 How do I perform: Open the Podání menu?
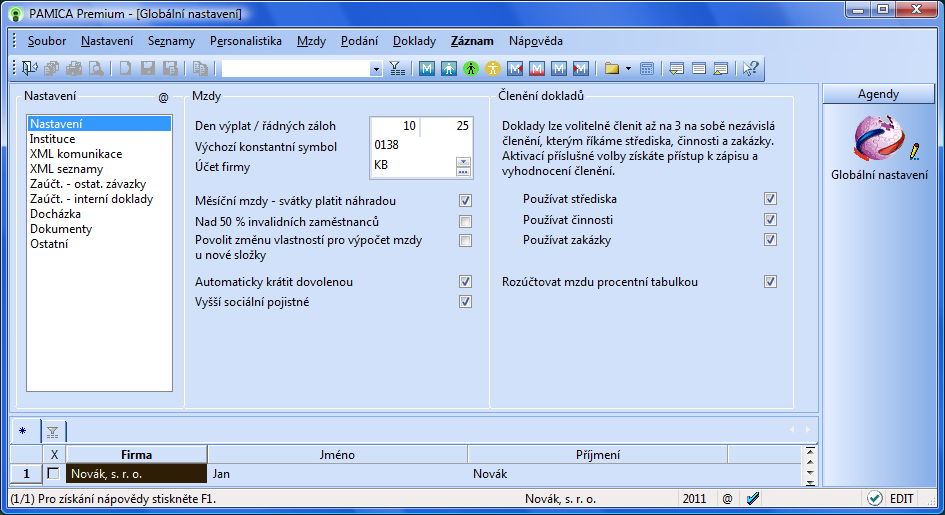pos(359,41)
